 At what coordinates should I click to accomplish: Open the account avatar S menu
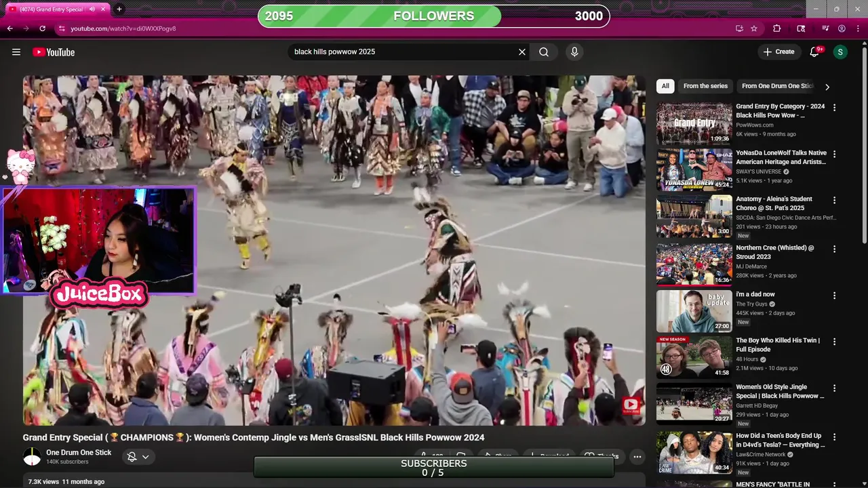(x=840, y=52)
